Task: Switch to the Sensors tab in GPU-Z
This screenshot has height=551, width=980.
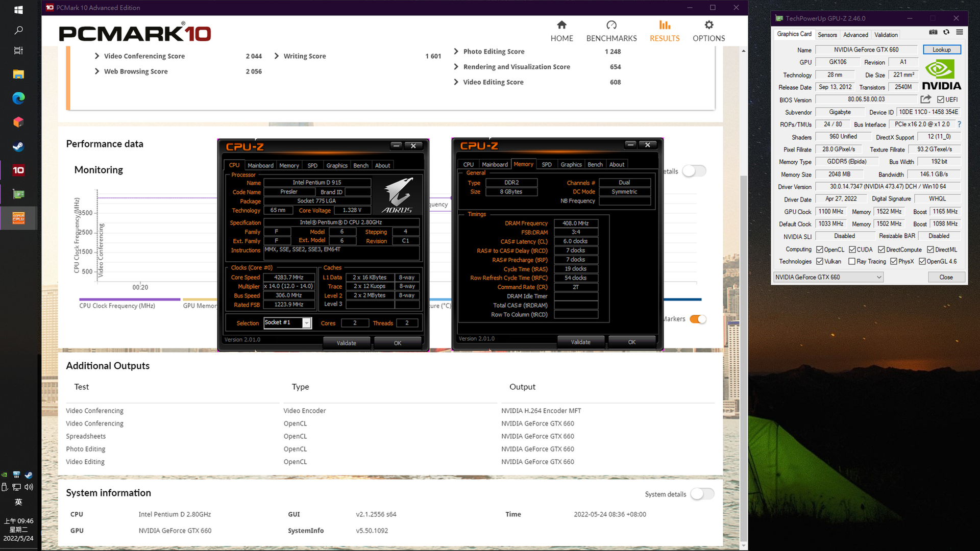Action: pyautogui.click(x=827, y=35)
